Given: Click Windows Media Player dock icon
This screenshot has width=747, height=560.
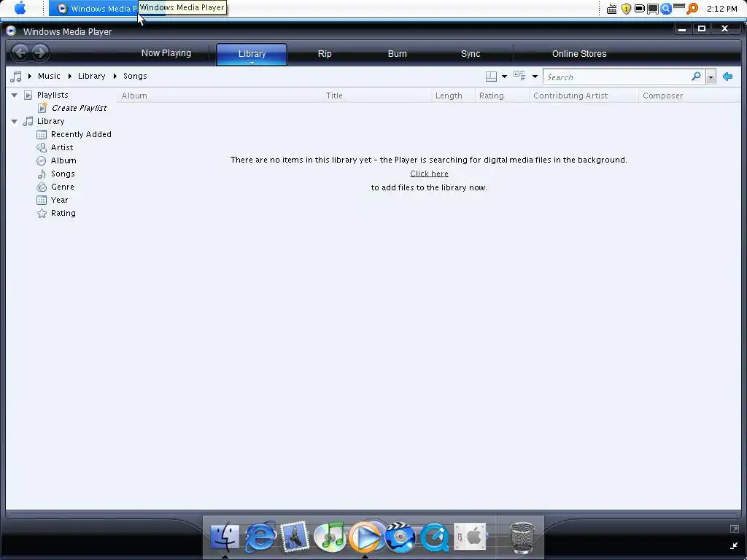Looking at the screenshot, I should pyautogui.click(x=365, y=537).
